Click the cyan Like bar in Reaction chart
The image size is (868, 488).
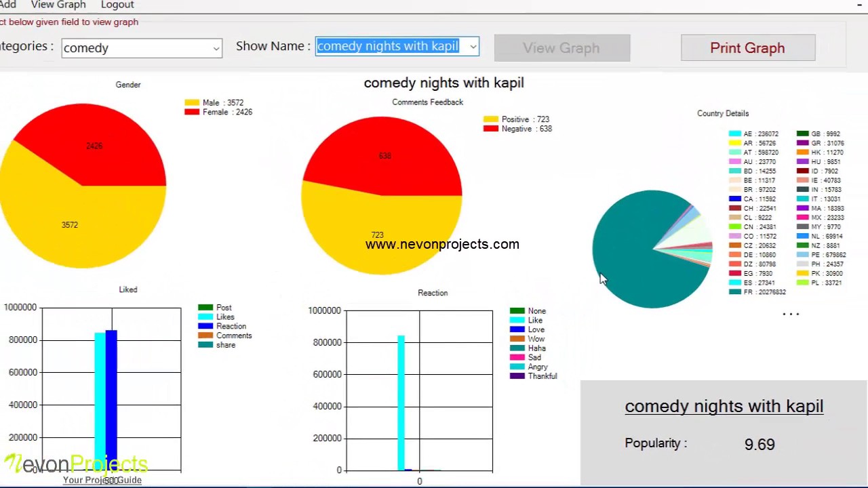(401, 403)
